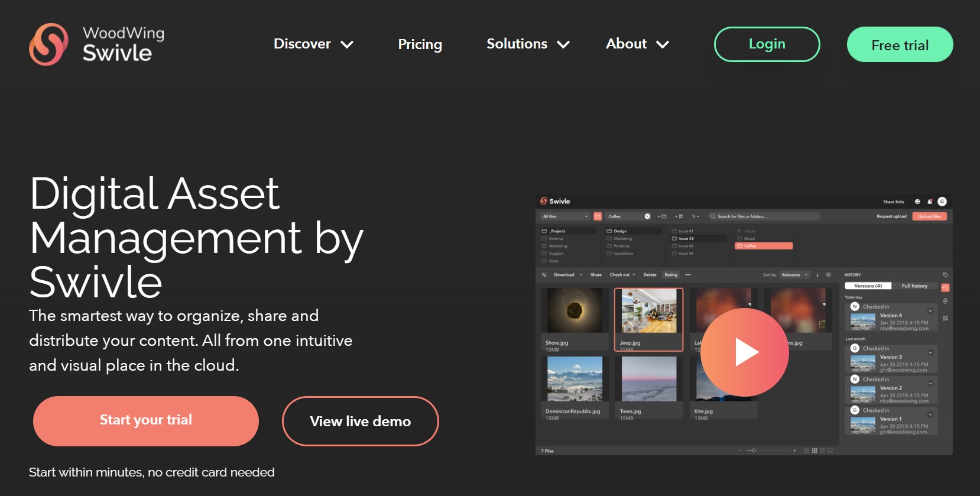Open the Issue #2 folder
Viewport: 980px width, 496px height.
tap(699, 238)
